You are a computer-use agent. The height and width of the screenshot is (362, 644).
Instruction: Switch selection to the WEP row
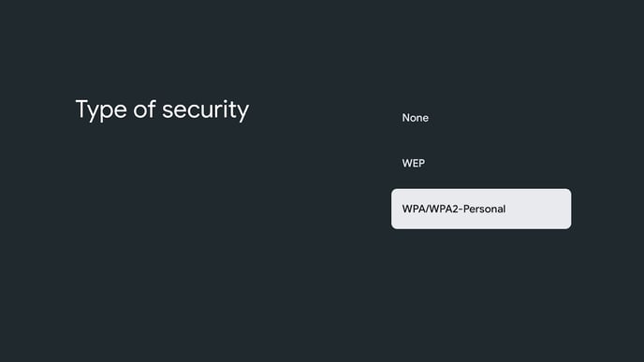coord(481,164)
